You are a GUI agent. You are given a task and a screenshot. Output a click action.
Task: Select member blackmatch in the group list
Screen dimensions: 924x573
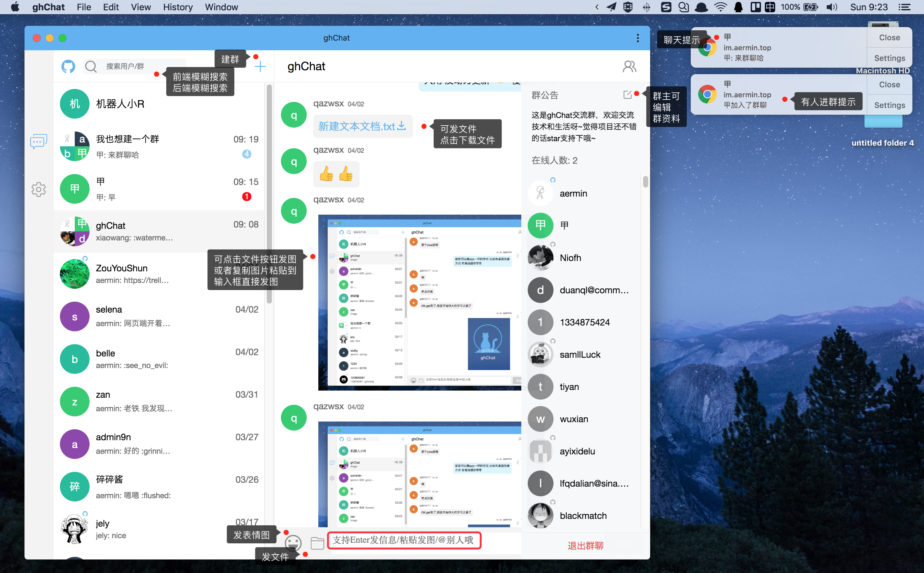coord(582,515)
